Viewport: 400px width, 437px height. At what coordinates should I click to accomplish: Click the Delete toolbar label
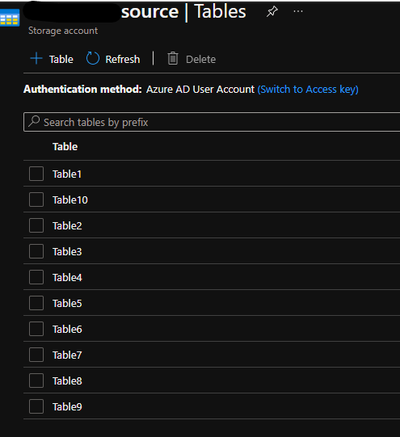pos(201,59)
